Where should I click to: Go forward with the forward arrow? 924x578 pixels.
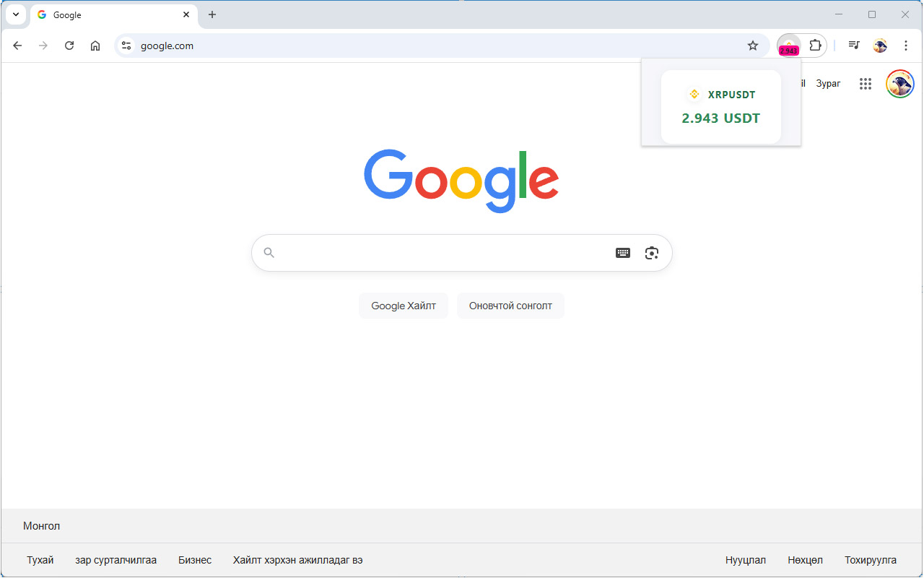coord(43,46)
